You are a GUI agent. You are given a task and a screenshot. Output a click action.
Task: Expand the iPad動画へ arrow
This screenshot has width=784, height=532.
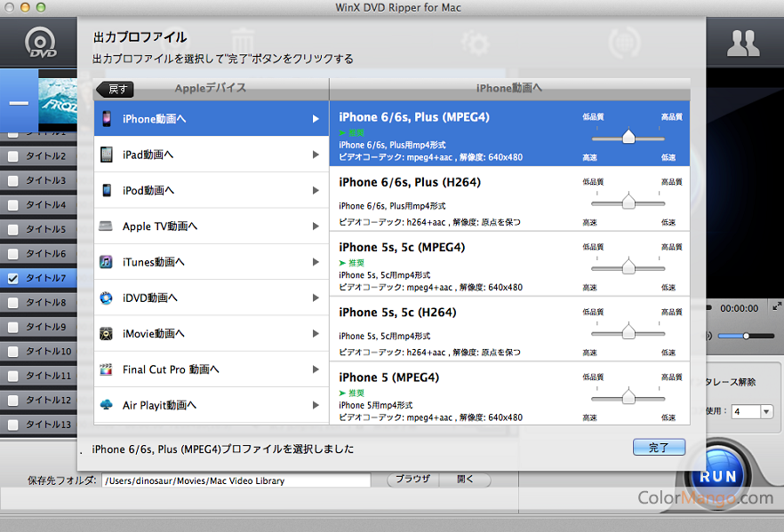(316, 155)
